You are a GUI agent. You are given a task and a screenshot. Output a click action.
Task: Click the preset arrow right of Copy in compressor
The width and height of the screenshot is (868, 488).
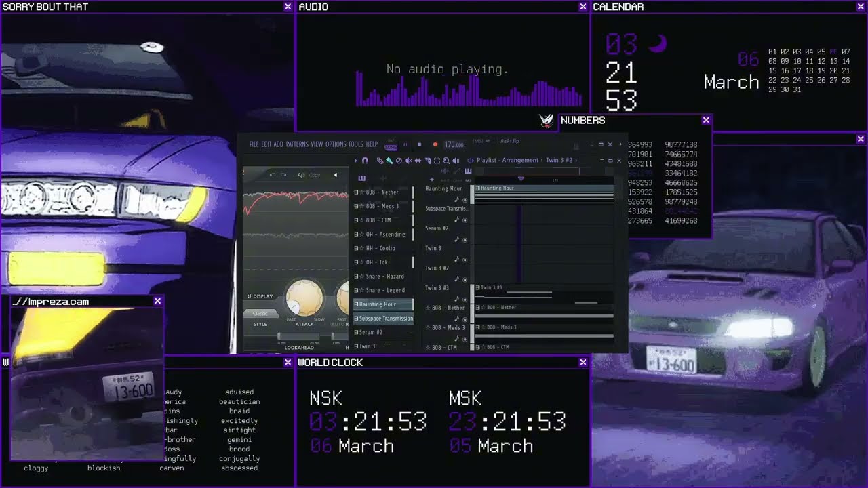[x=335, y=175]
